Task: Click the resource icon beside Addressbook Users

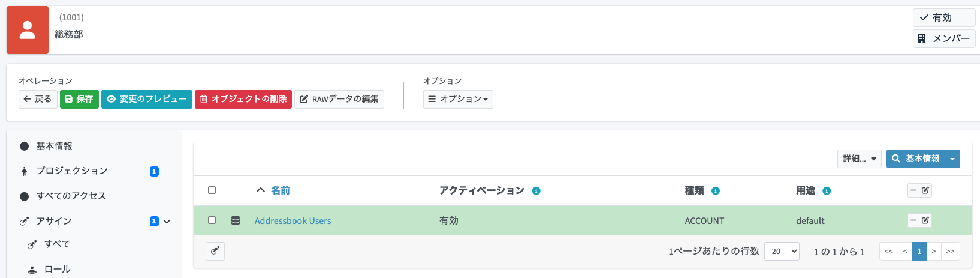Action: click(x=236, y=220)
